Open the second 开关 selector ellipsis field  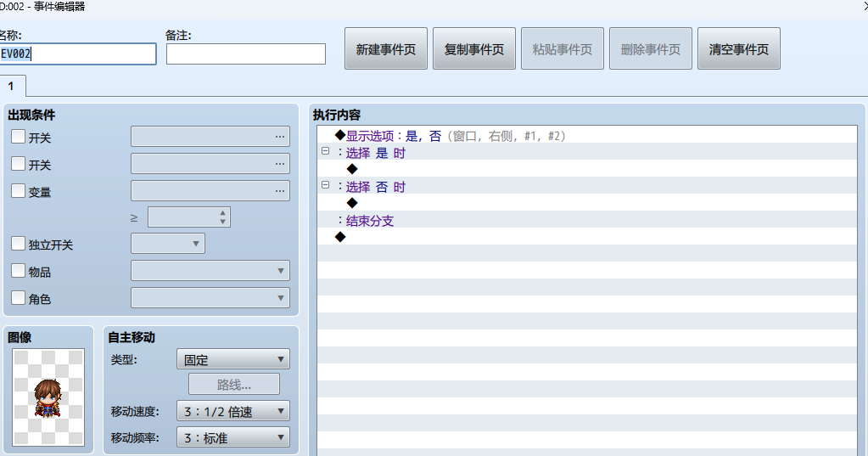point(210,163)
